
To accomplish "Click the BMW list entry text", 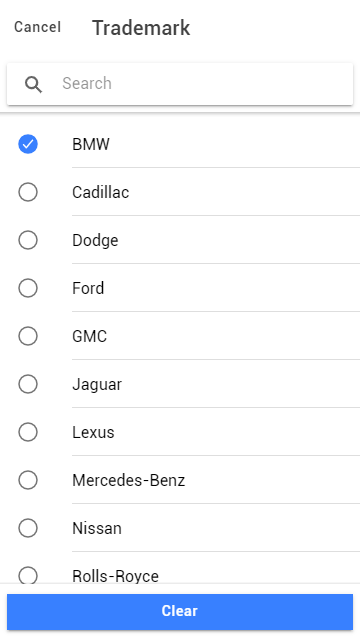I will point(91,144).
